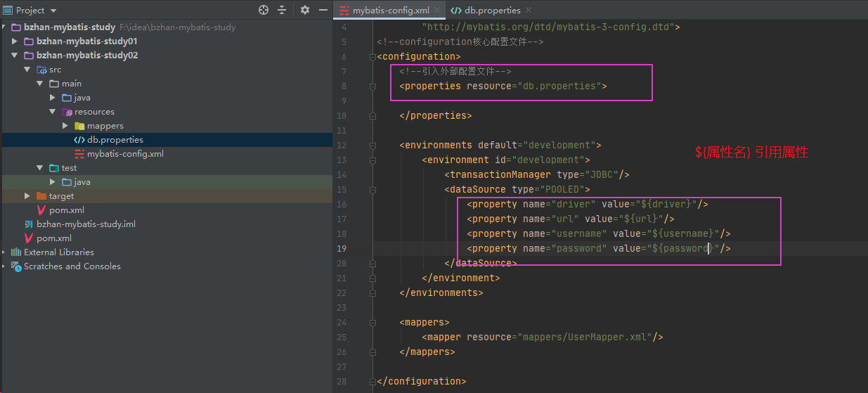
Task: Click closing </configuration> tag on line 28
Action: point(422,382)
